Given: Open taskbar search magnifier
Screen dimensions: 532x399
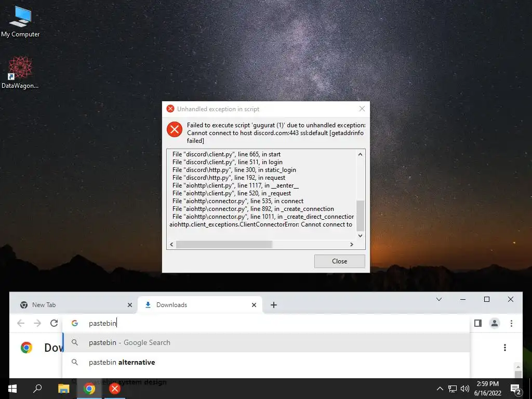Looking at the screenshot, I should pos(37,389).
